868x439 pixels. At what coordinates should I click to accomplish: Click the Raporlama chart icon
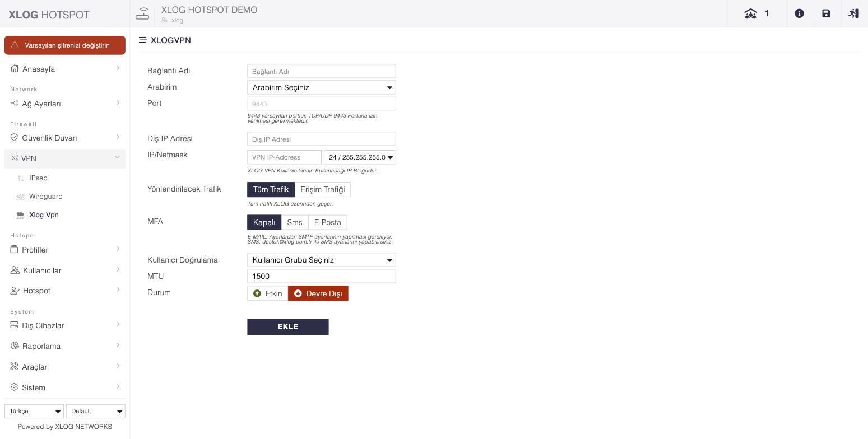tap(15, 346)
